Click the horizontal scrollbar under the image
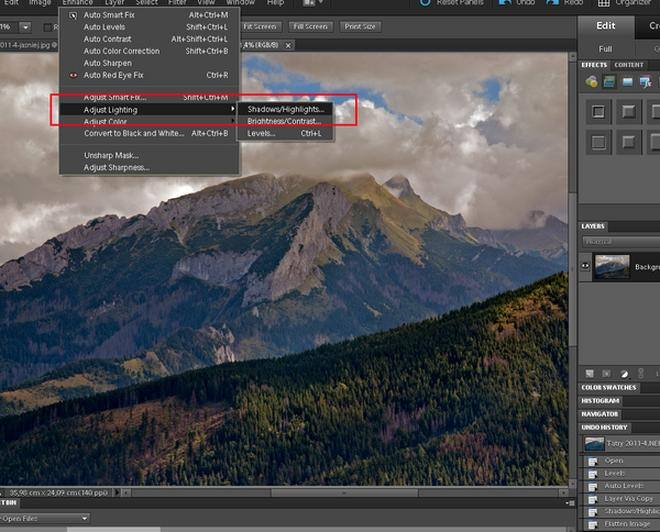 coord(345,492)
